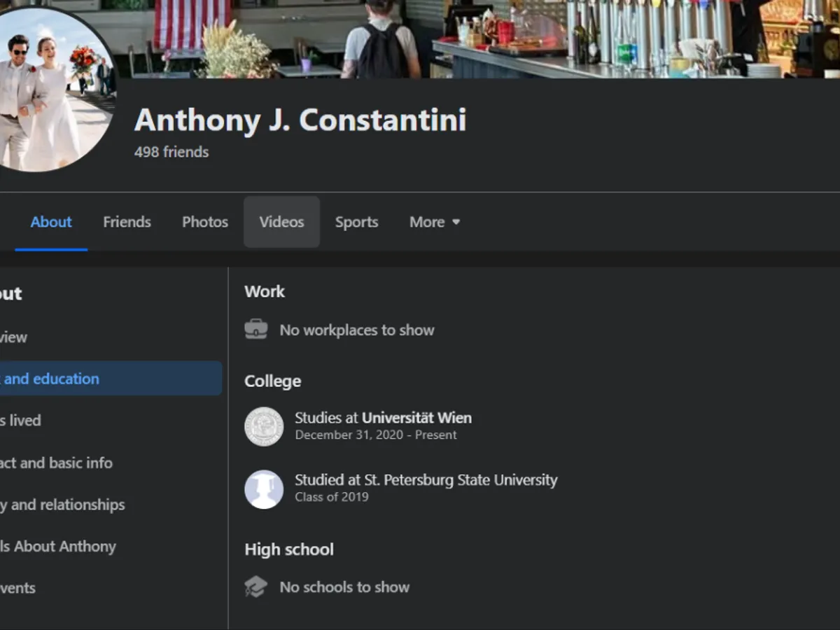The height and width of the screenshot is (630, 840).
Task: Click the Universität Wien logo icon
Action: click(x=264, y=426)
